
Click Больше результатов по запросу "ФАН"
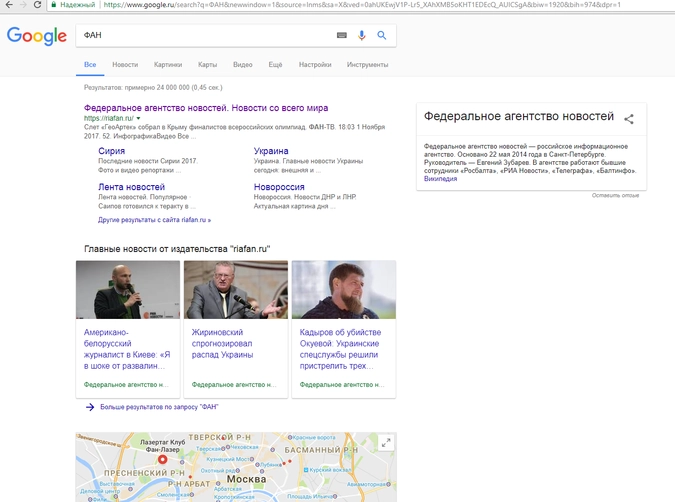pyautogui.click(x=159, y=407)
